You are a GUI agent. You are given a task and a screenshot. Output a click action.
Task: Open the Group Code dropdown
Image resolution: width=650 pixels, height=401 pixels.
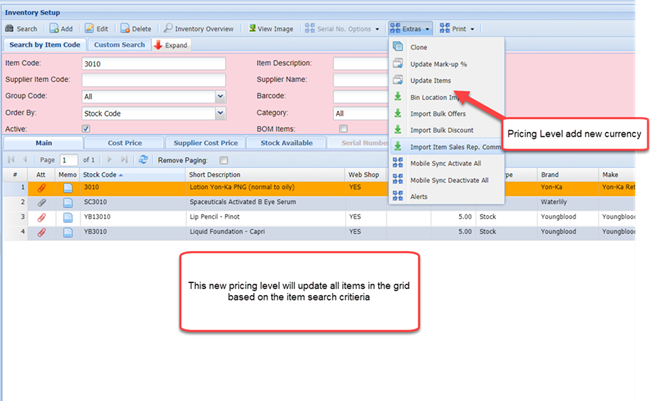(219, 97)
